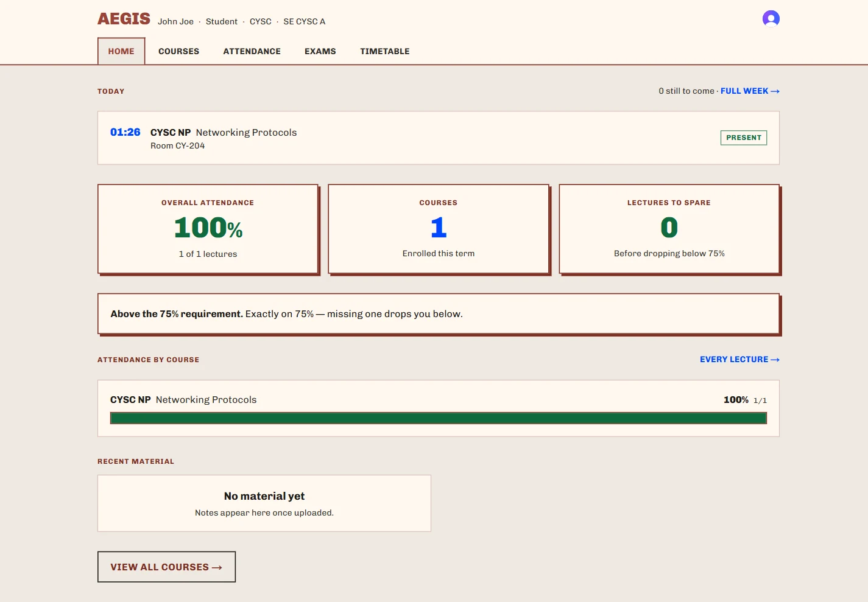The image size is (868, 602).
Task: Open the Attendance tab
Action: pyautogui.click(x=252, y=51)
